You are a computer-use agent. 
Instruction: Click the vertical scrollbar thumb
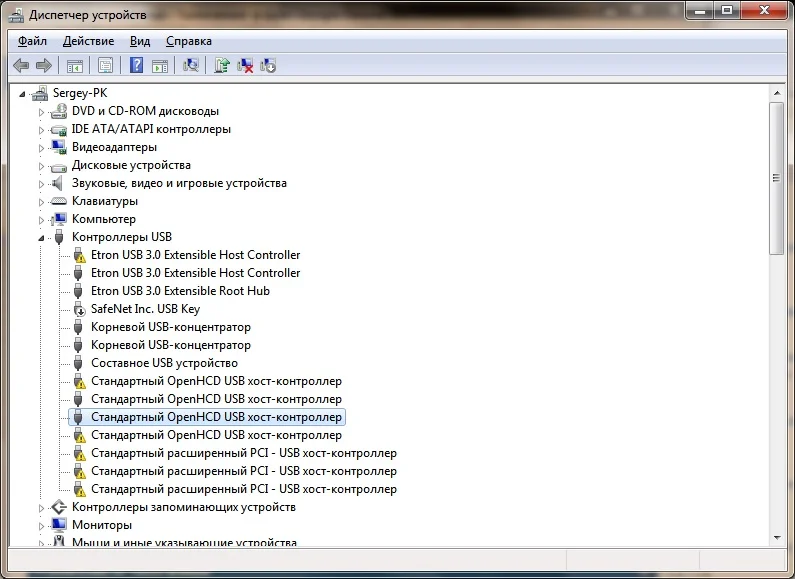pos(776,178)
